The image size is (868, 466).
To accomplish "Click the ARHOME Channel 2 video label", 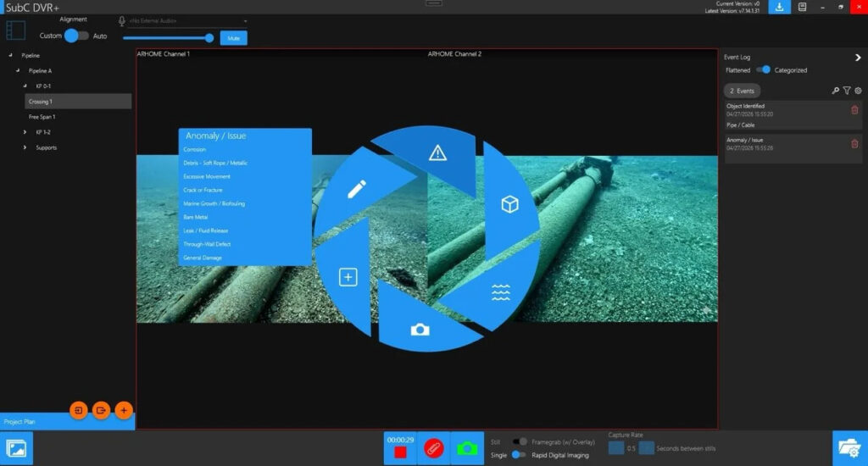I will pos(454,53).
